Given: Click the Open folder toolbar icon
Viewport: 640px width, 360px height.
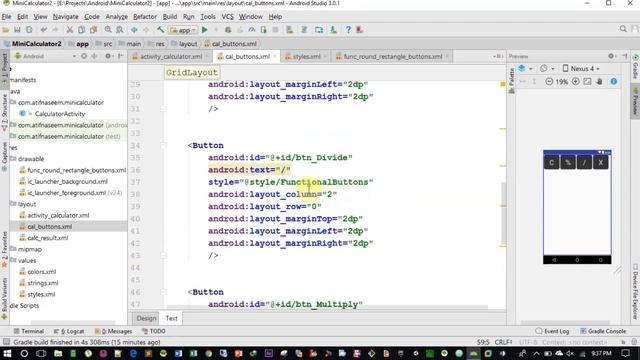Looking at the screenshot, I should coord(5,30).
